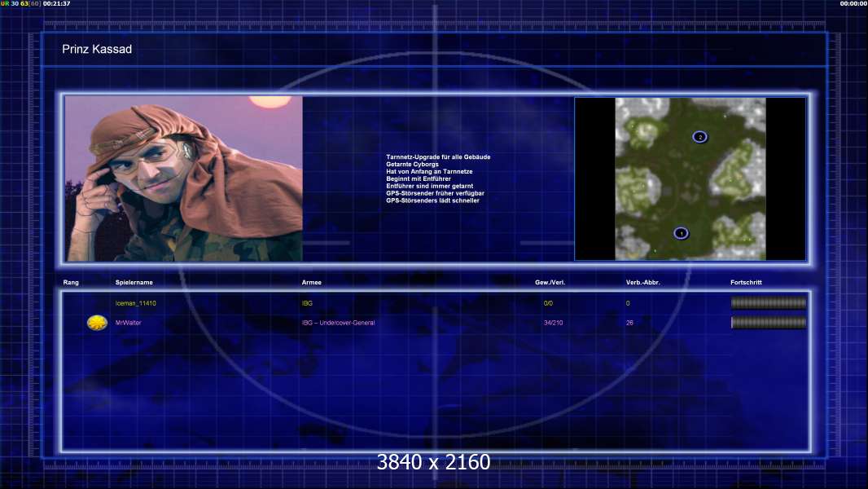The image size is (868, 489).
Task: Click the map preview thumbnail
Action: click(x=690, y=178)
